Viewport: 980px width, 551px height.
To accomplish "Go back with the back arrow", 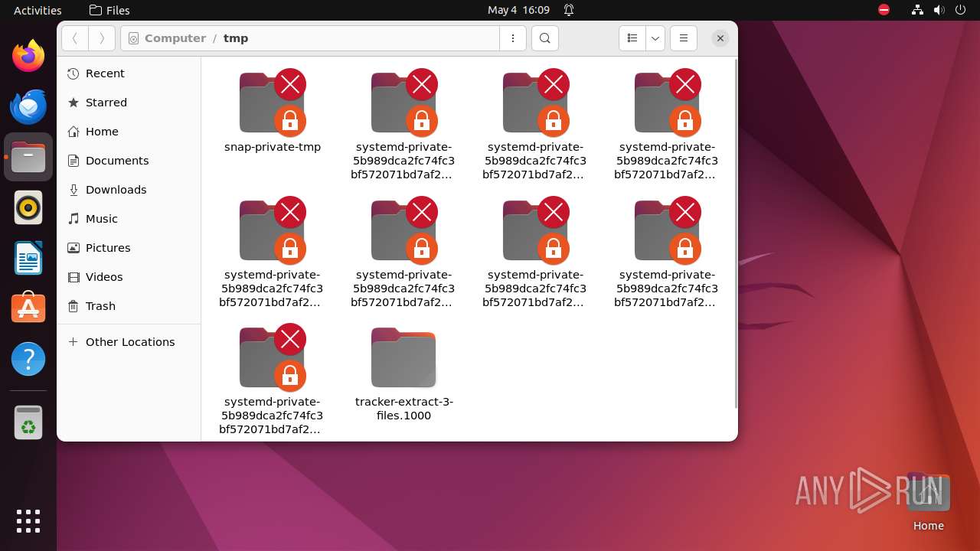I will point(75,38).
